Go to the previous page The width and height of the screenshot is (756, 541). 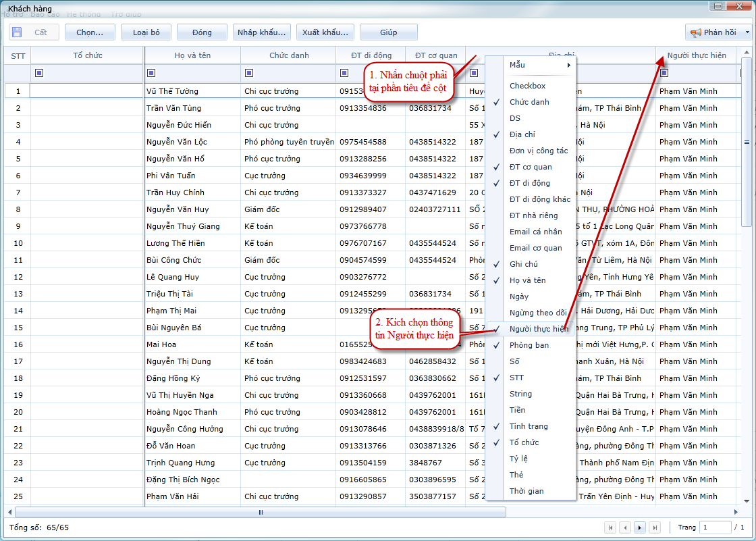pyautogui.click(x=625, y=527)
